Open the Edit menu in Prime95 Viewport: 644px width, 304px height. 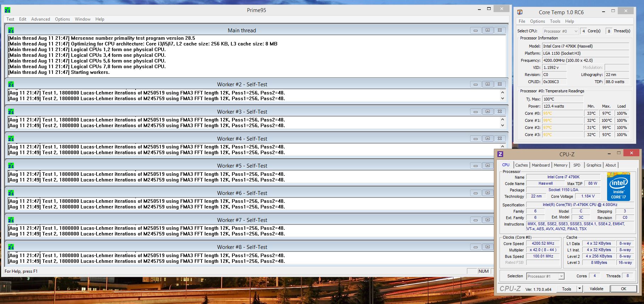(23, 19)
